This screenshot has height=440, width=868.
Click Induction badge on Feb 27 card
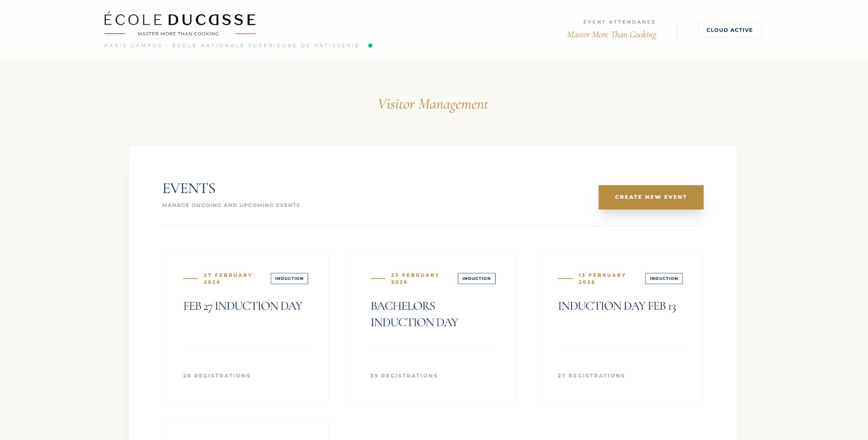click(x=289, y=279)
